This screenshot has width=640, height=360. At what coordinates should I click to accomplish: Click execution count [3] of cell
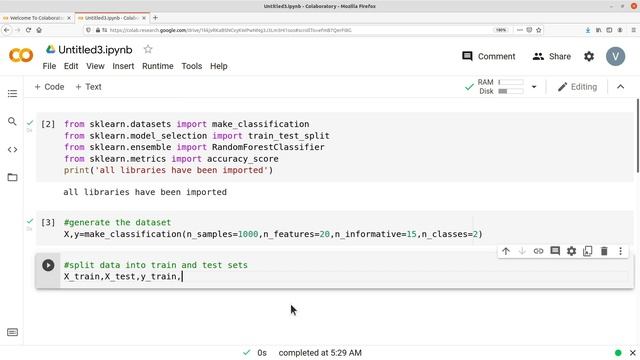(48, 222)
